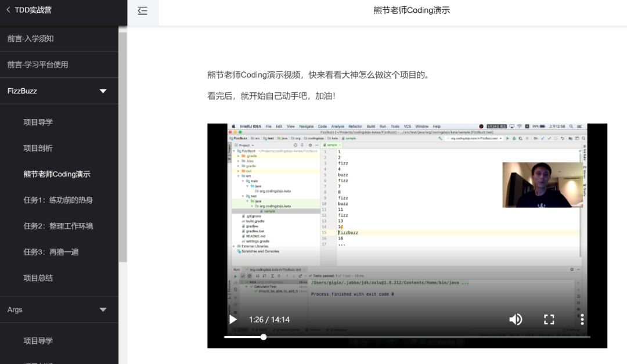Click the presenter webcam in the video
Viewport: 627px width, 364px height.
(x=542, y=185)
